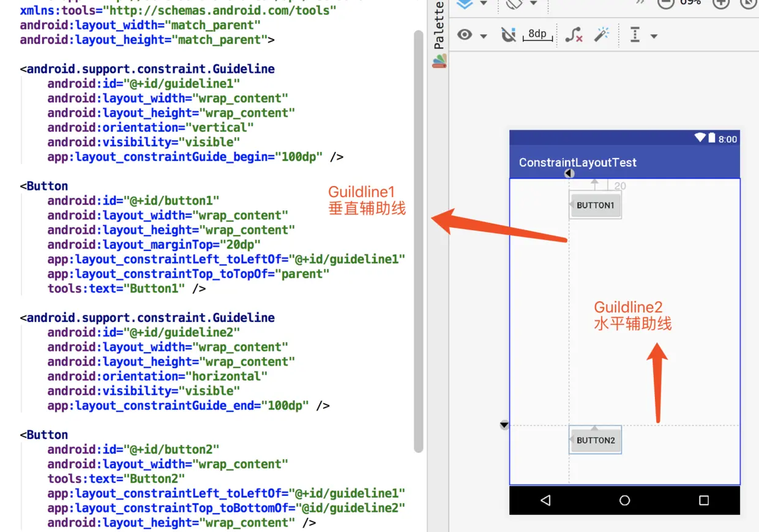The height and width of the screenshot is (532, 759).
Task: Click the android:id="@+id/guideline2" line
Action: [144, 332]
